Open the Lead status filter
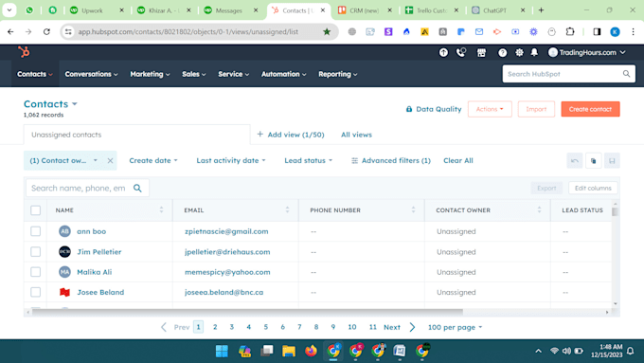 click(x=309, y=161)
